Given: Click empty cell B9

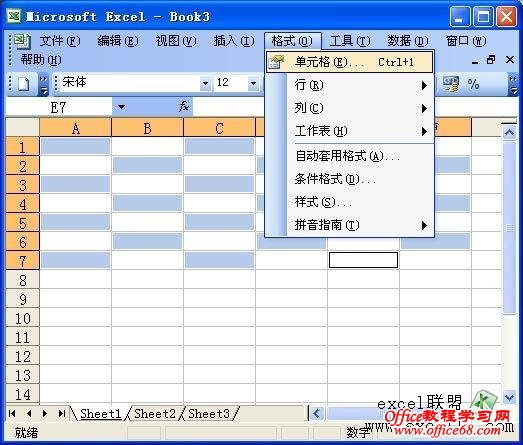Looking at the screenshot, I should click(x=147, y=299).
